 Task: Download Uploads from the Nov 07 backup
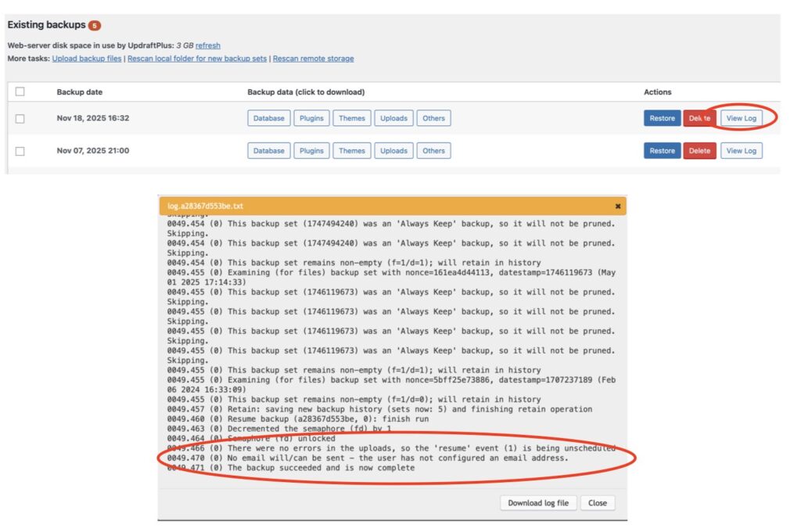(393, 151)
